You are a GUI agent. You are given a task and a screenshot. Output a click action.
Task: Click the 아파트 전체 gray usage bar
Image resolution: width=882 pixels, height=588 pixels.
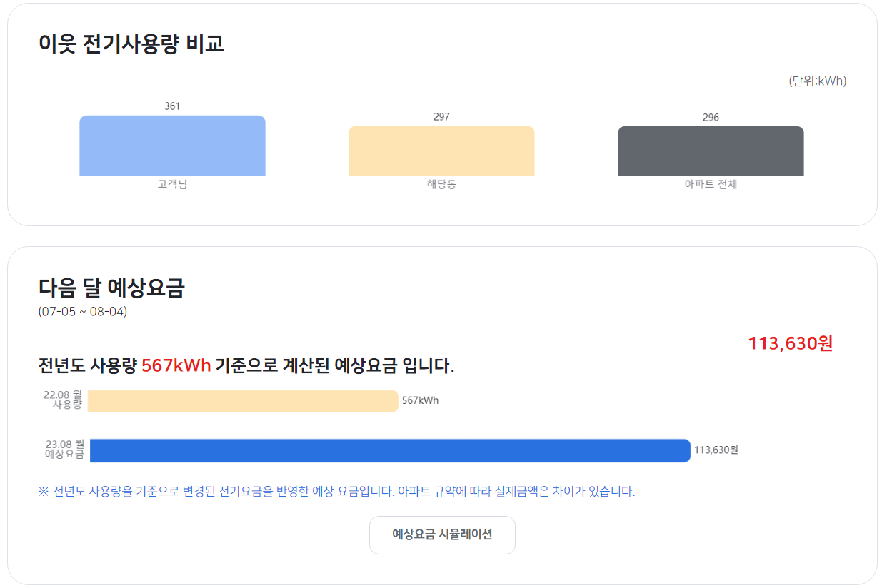point(711,151)
